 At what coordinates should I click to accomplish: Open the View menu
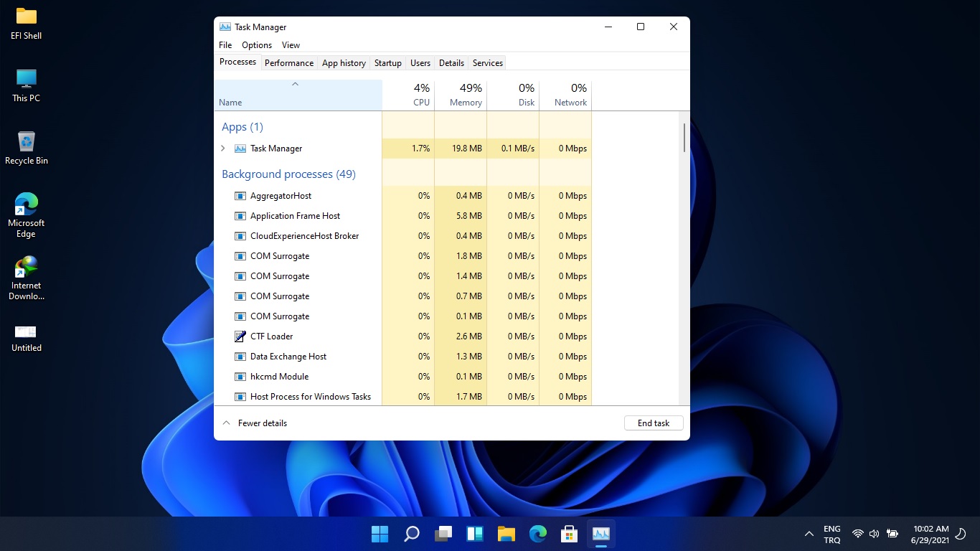pos(291,45)
